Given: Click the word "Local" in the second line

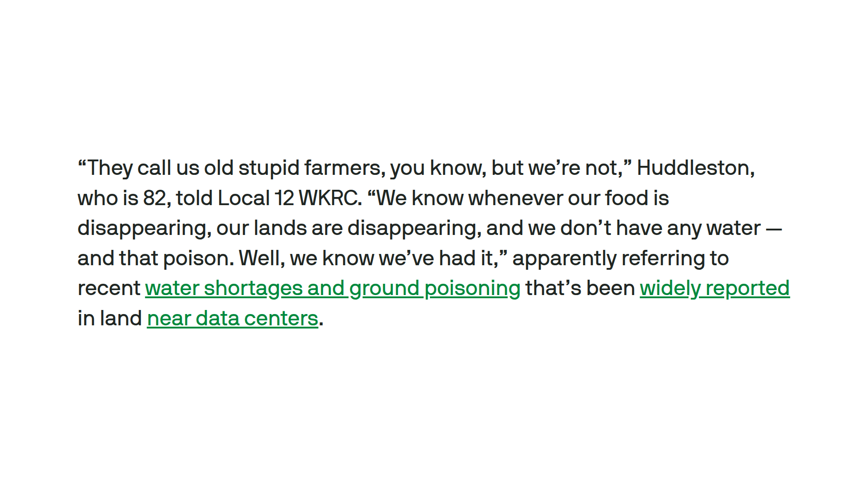Looking at the screenshot, I should click(244, 198).
